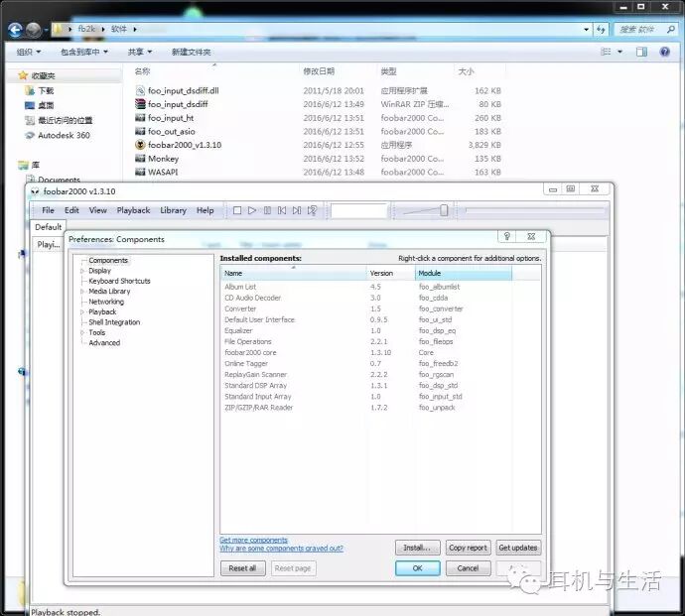The image size is (685, 616).
Task: Click the Explorer search box
Action: [646, 30]
